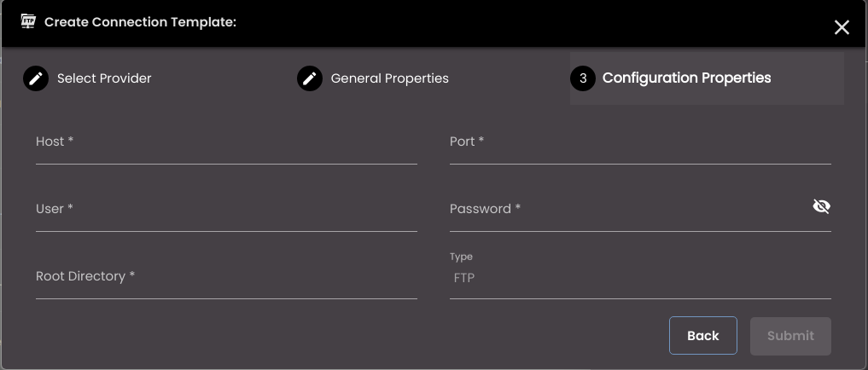868x370 pixels.
Task: Select the Configuration Properties step label
Action: 686,78
